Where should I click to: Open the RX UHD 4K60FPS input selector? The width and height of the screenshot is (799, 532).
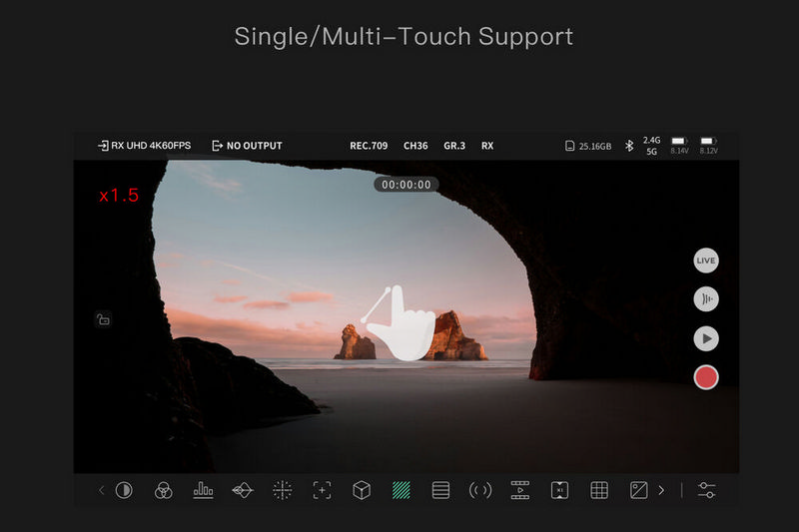tap(144, 146)
